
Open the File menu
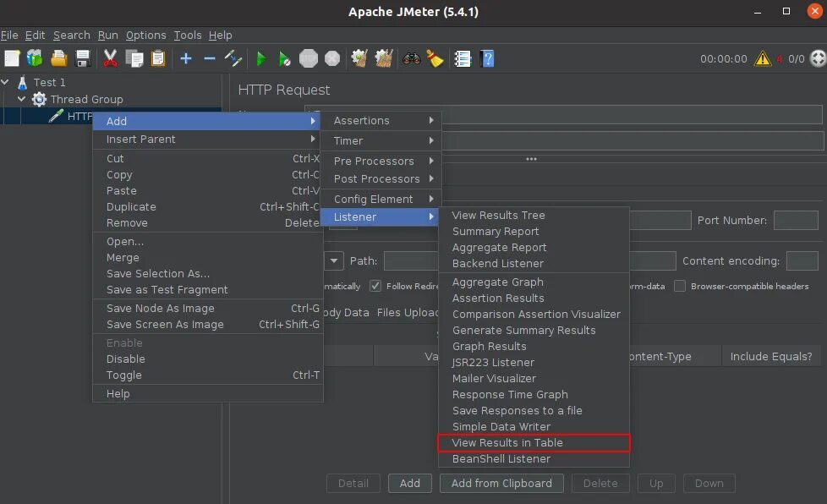click(9, 36)
